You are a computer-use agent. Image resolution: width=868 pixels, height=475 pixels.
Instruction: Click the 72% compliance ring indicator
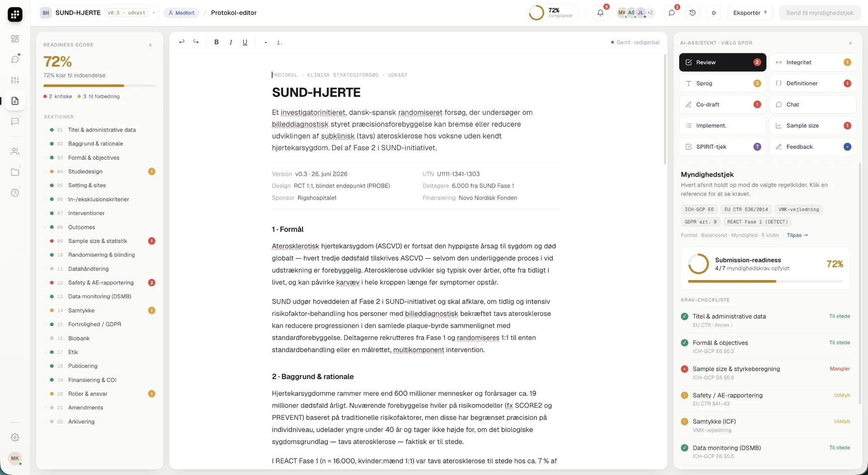click(x=552, y=13)
